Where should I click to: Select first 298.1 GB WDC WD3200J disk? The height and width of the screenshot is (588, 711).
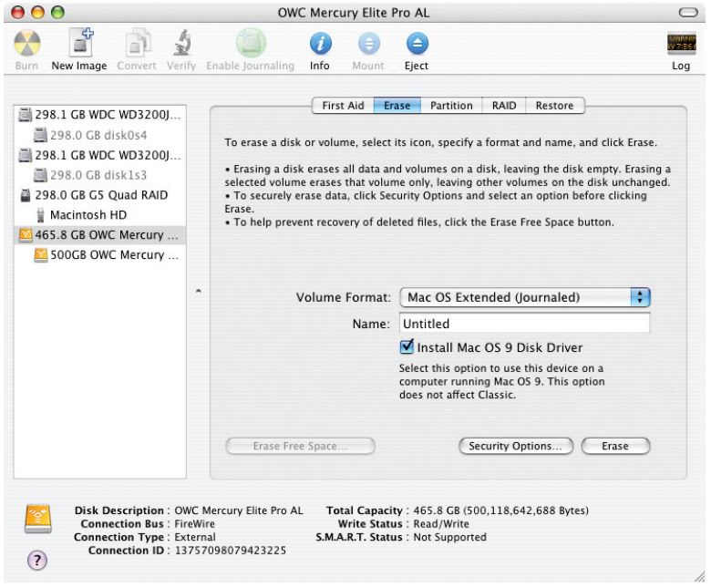tap(99, 115)
